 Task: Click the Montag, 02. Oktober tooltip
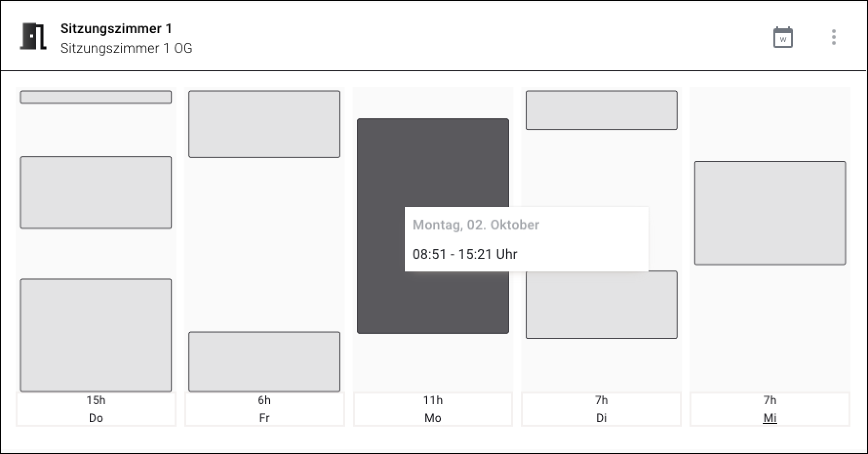tap(526, 239)
